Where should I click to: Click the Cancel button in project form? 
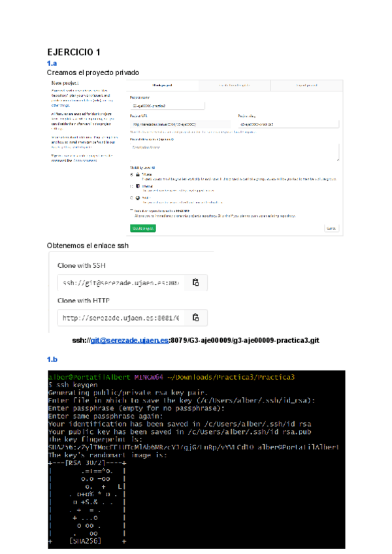tap(331, 228)
